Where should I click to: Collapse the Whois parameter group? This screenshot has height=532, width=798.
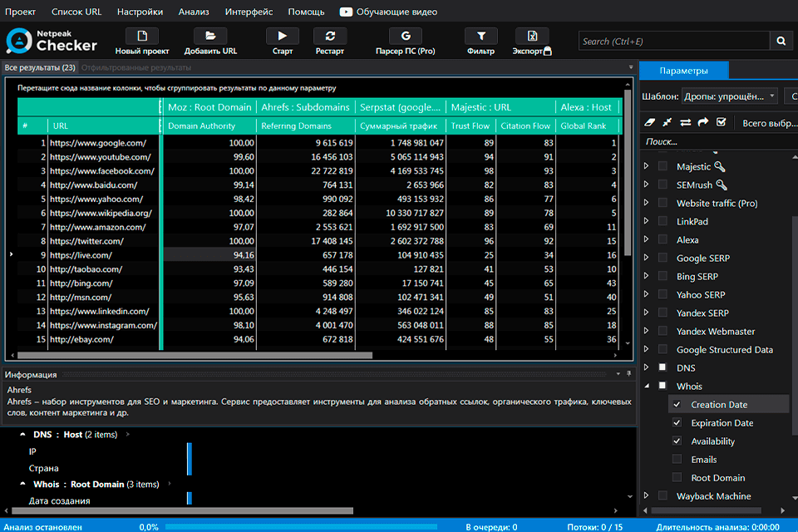[x=647, y=387]
